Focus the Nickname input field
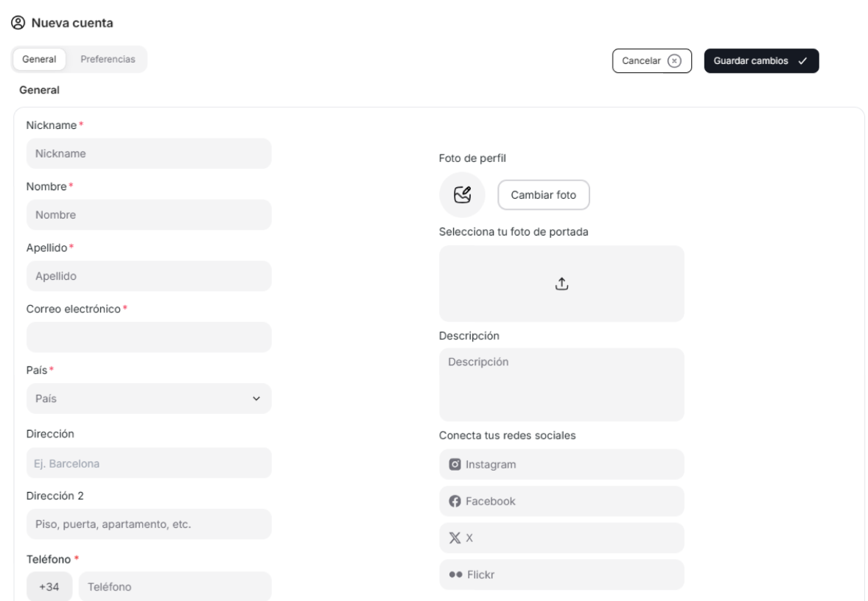This screenshot has height=601, width=868. 149,153
